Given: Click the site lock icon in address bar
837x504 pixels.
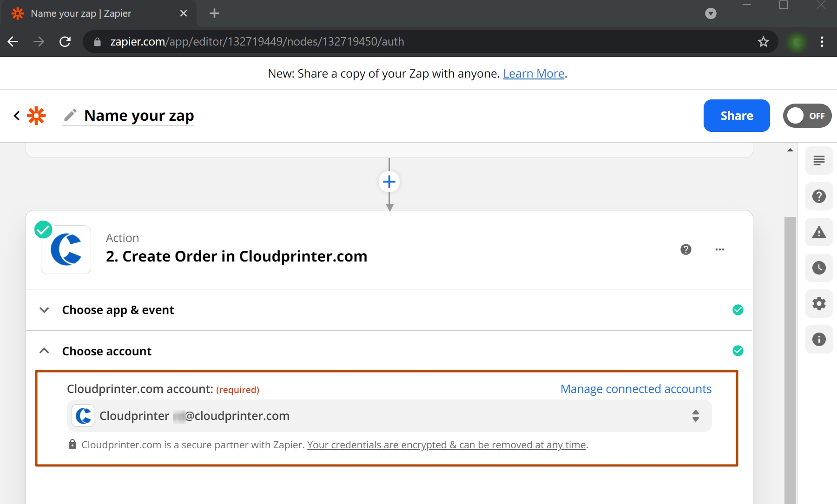Looking at the screenshot, I should pyautogui.click(x=97, y=42).
